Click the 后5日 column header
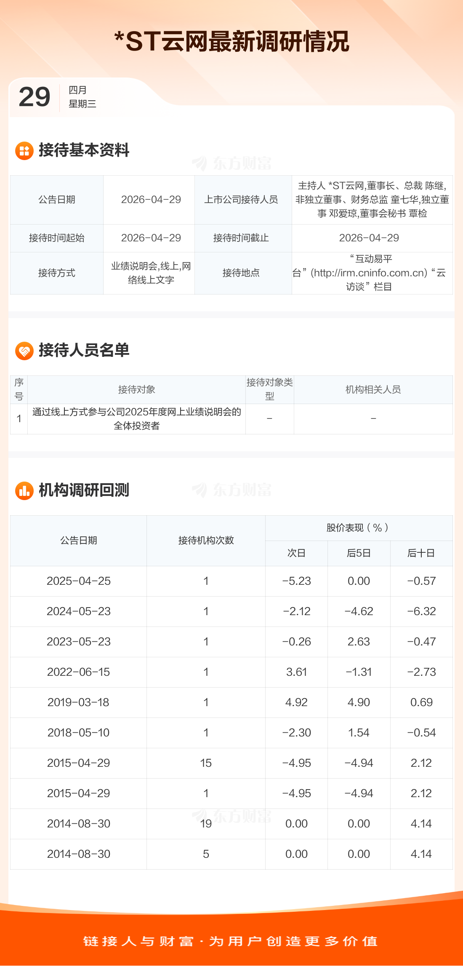 [359, 553]
